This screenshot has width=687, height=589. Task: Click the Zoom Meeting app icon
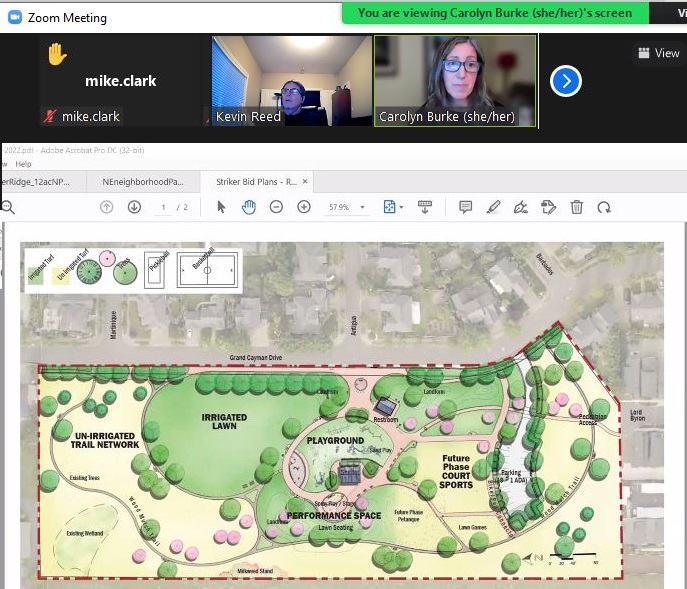tap(15, 18)
